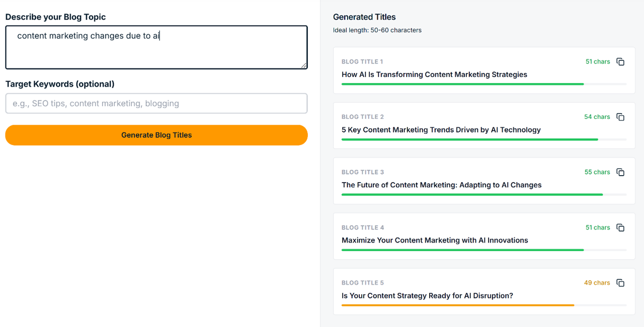Grab the blog topic textarea resize handle

tap(304, 65)
